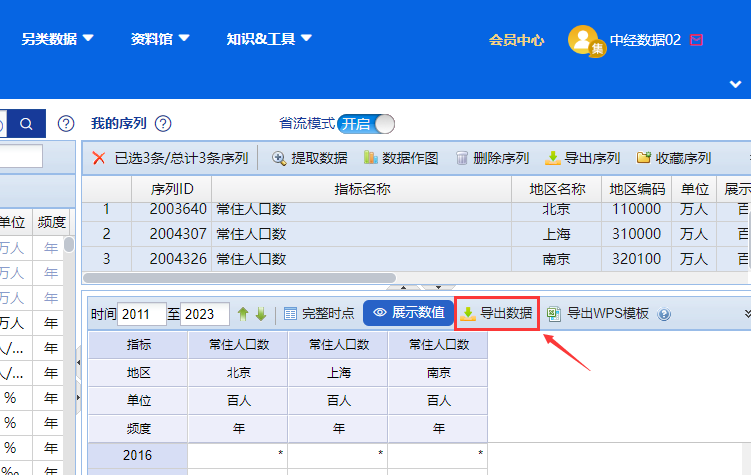Toggle 展示数值 eye button
The height and width of the screenshot is (475, 751).
408,313
